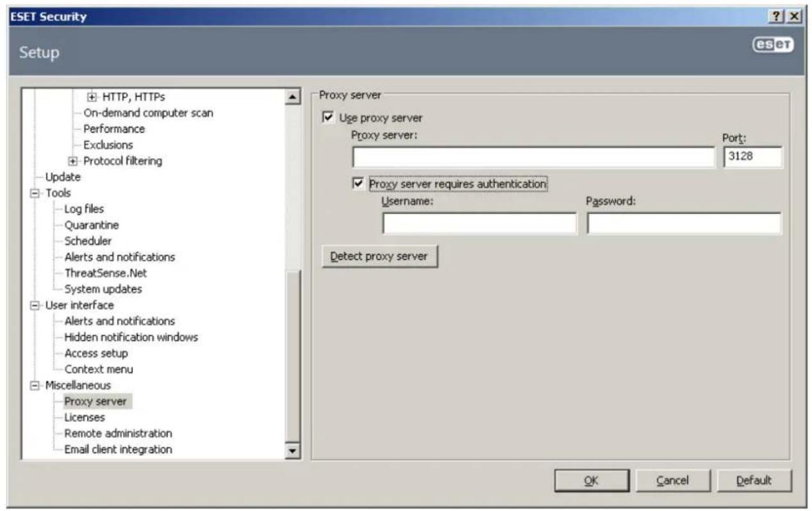Screen dimensions: 812x511
Task: Click the Password input field
Action: [x=684, y=223]
